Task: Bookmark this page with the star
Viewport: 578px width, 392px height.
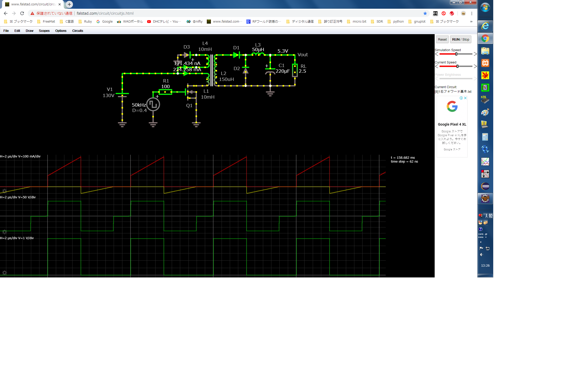Action: [425, 13]
